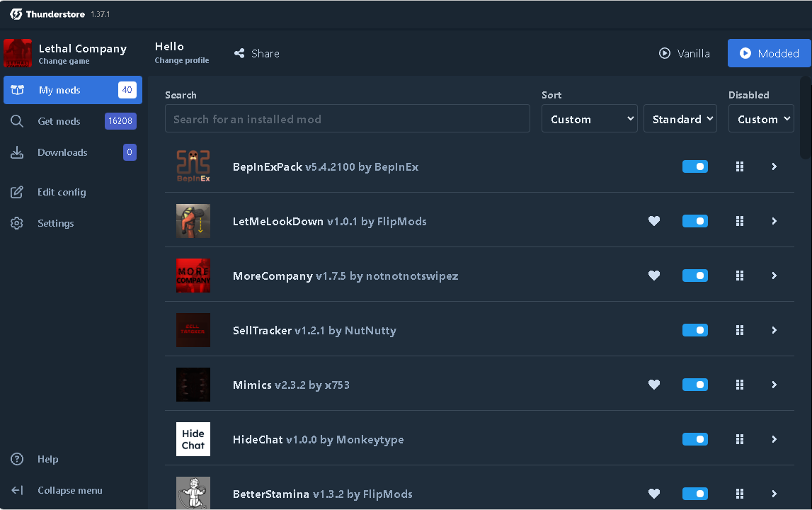
Task: Open the Standard sort direction dropdown
Action: (x=680, y=119)
